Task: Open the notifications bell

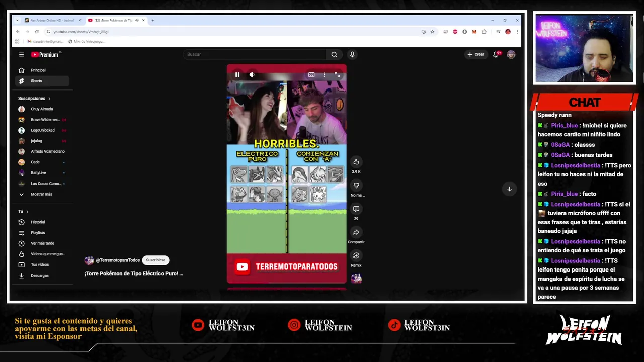Action: (496, 54)
